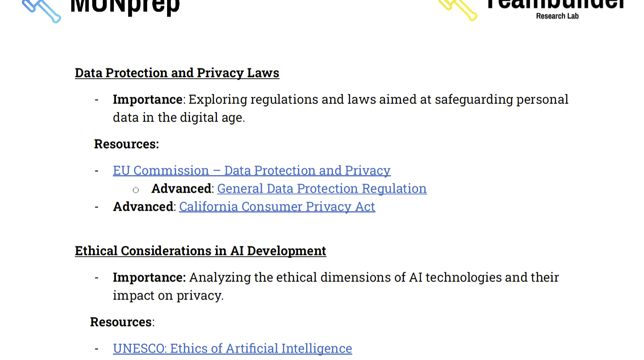Click the text 'impact on privacy.'
This screenshot has width=644, height=360.
[x=168, y=296]
